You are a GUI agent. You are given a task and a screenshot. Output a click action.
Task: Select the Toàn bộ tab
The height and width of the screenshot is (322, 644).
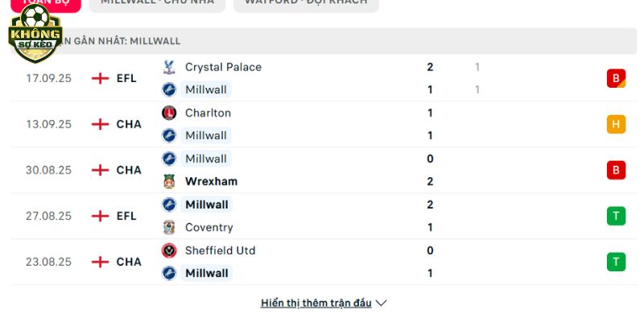tap(46, 3)
